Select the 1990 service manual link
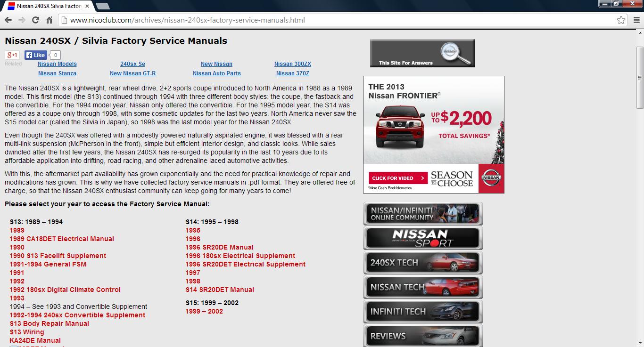Viewport: 644px width, 347px height. [17, 247]
